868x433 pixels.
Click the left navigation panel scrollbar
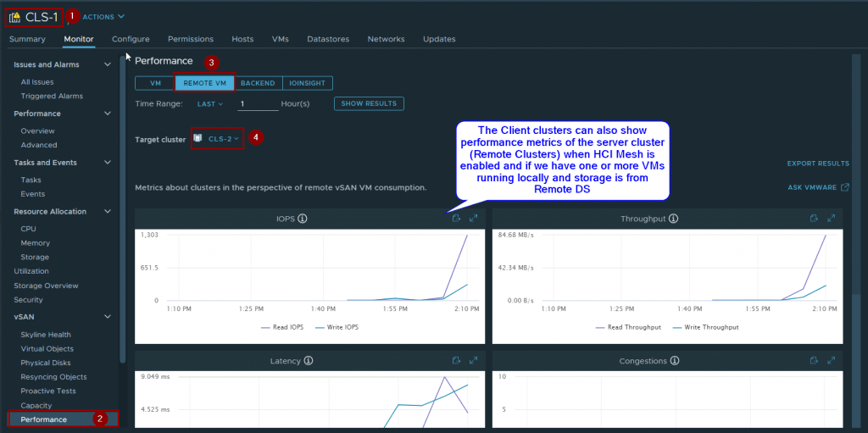click(123, 212)
